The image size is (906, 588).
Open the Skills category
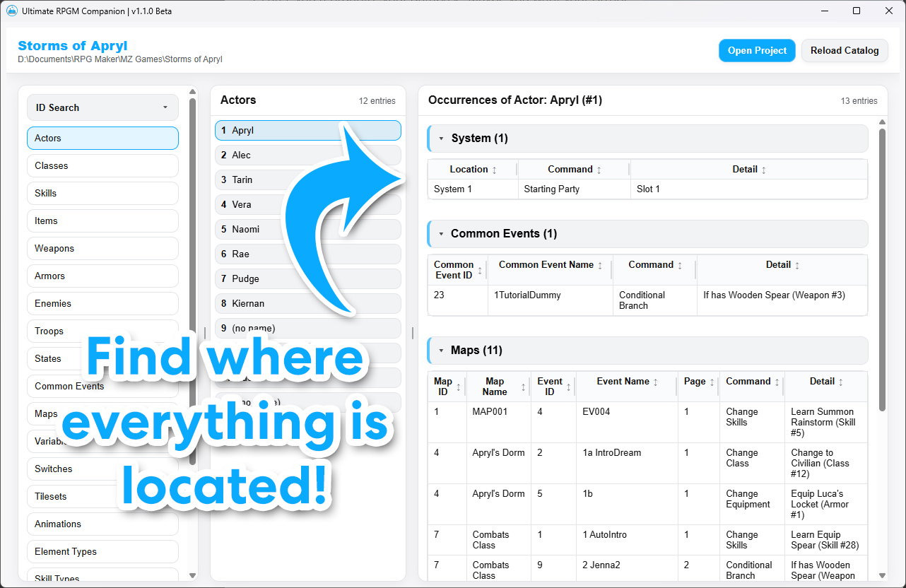(102, 194)
